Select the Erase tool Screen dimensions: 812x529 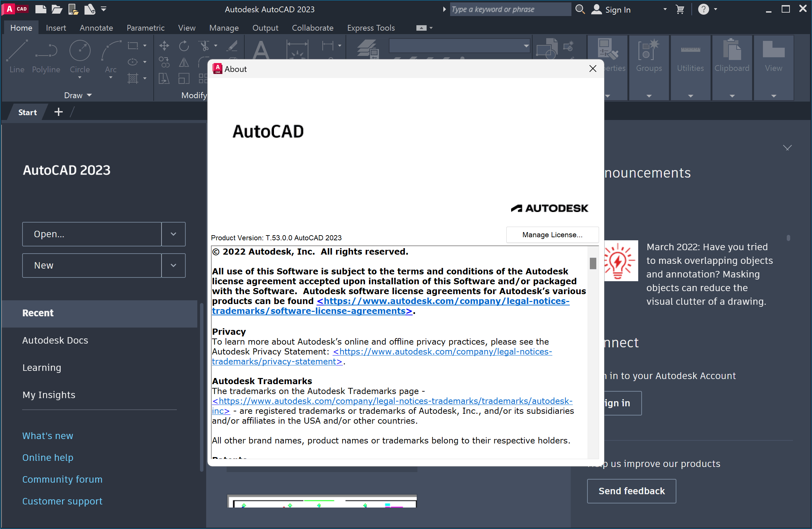point(232,45)
